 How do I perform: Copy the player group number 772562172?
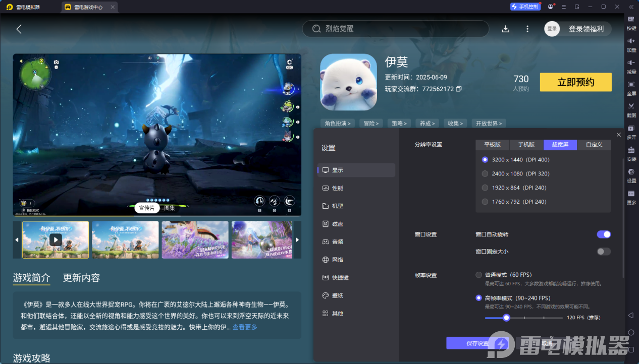(459, 89)
